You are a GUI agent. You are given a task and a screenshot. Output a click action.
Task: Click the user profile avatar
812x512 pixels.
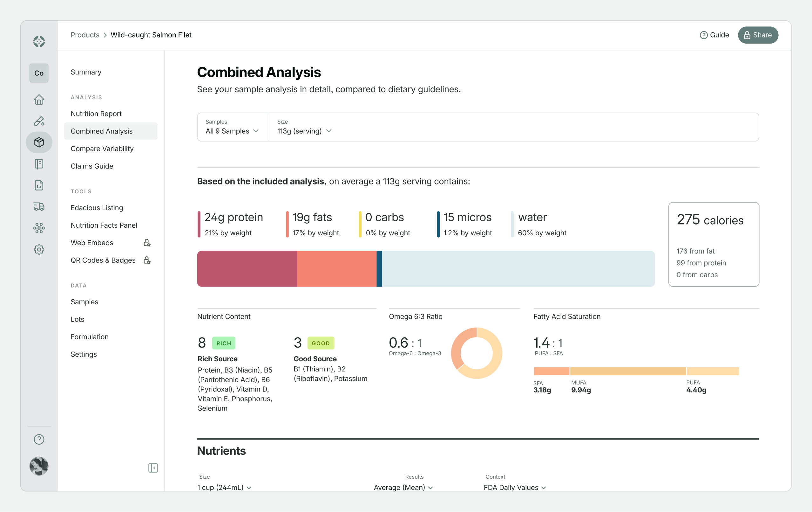pyautogui.click(x=39, y=466)
